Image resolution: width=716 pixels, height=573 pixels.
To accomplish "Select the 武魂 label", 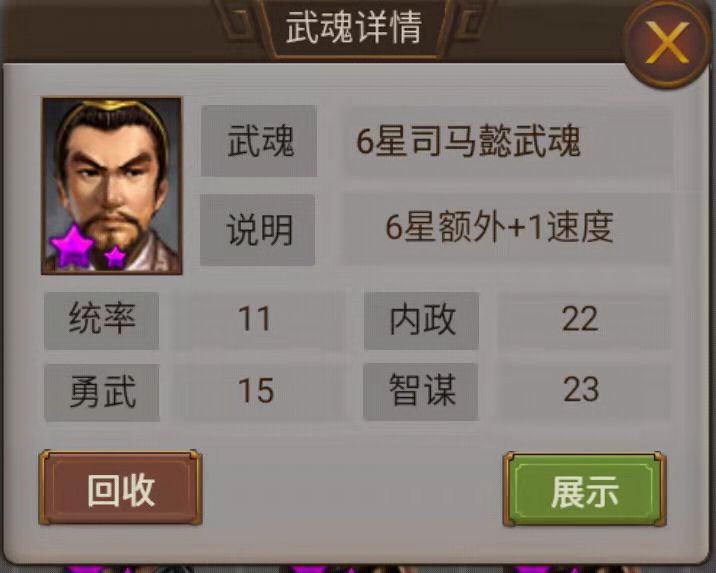I will point(259,141).
